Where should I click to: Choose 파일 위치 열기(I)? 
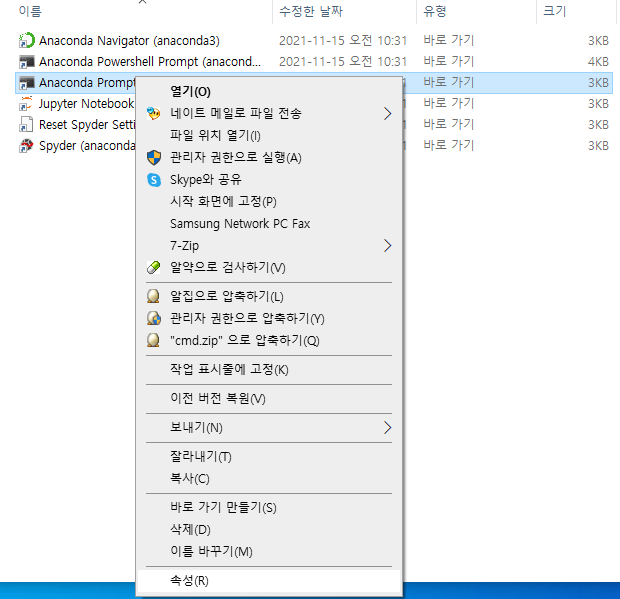pos(269,136)
